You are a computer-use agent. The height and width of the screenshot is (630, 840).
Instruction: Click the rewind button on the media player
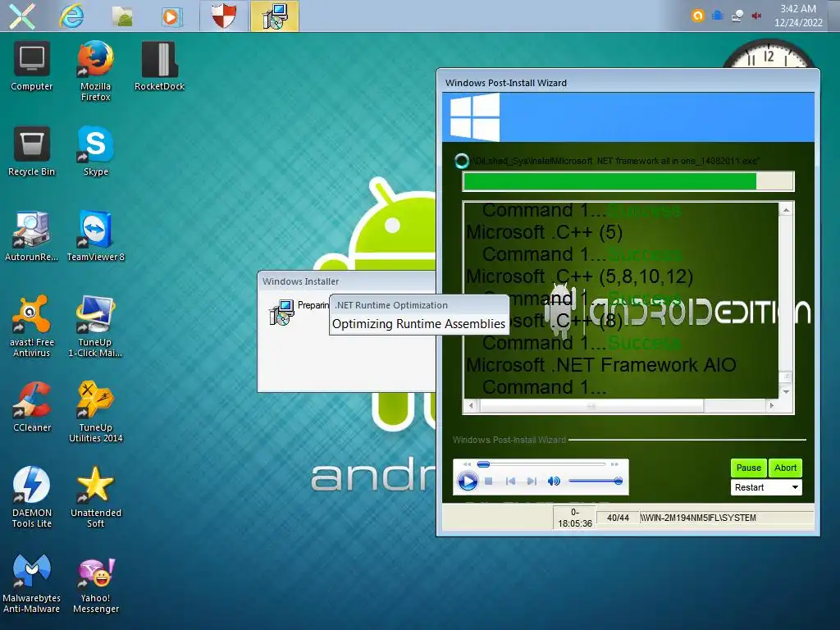[467, 464]
